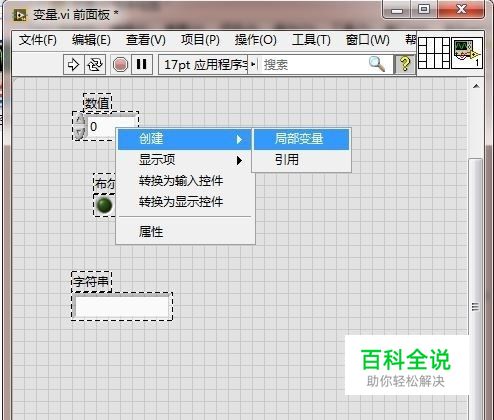Viewport: 494px width, 420px height.
Task: Click the VI icon thumbnail
Action: [467, 53]
